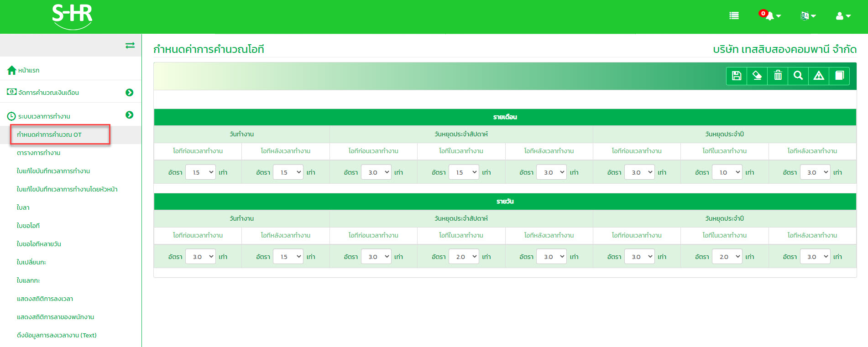Collapse the ระบบเวลาการทำงาน menu section
The height and width of the screenshot is (347, 868).
coord(130,115)
